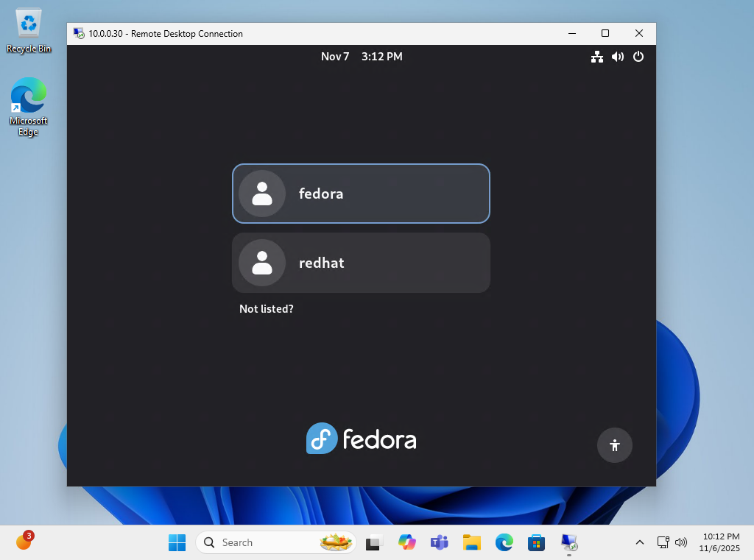
Task: Open the volume slider from the system tray
Action: coord(681,542)
